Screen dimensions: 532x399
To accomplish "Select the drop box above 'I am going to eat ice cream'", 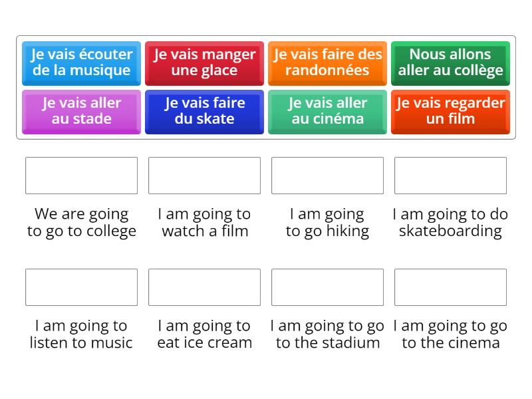I will point(204,287).
